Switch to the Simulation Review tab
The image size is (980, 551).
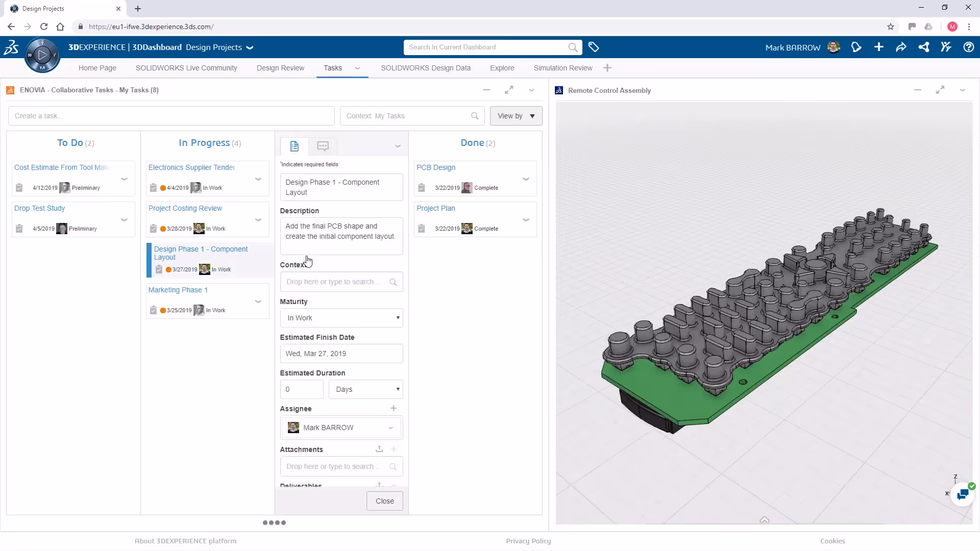[563, 68]
